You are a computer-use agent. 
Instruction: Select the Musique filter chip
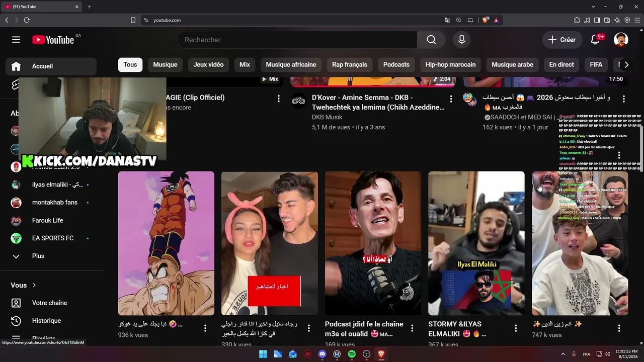[165, 64]
